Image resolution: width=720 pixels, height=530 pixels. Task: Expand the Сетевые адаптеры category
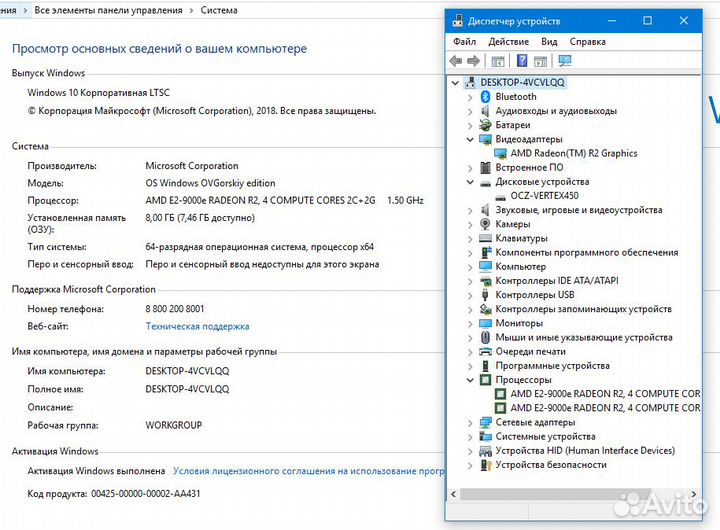pyautogui.click(x=470, y=423)
